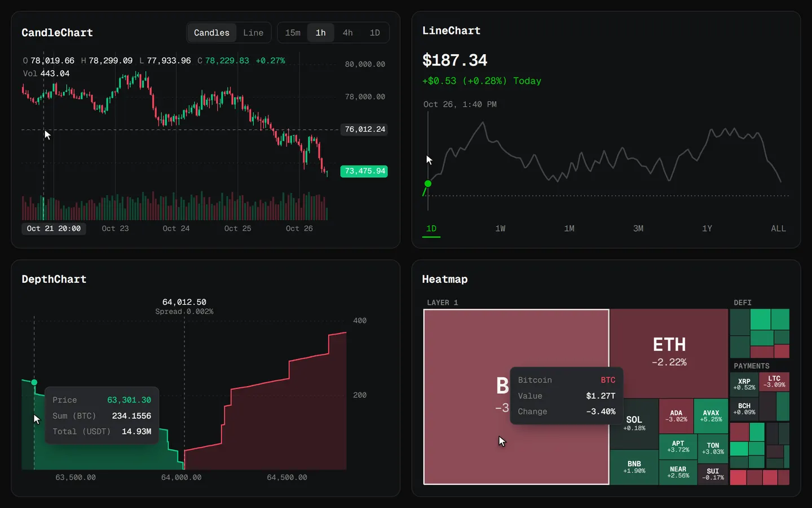Select the 1M range under LineChart
This screenshot has width=812, height=508.
click(x=569, y=229)
